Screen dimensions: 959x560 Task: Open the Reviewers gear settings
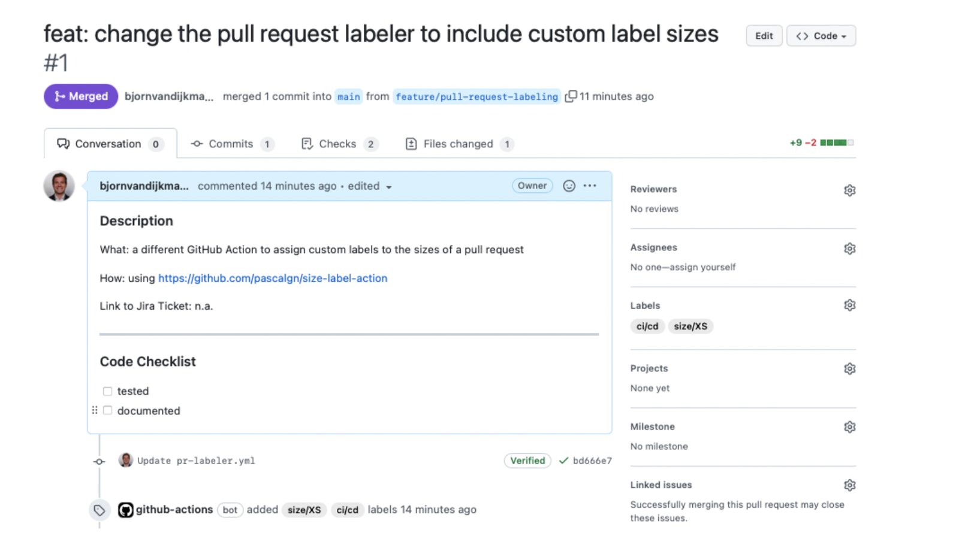[849, 190]
